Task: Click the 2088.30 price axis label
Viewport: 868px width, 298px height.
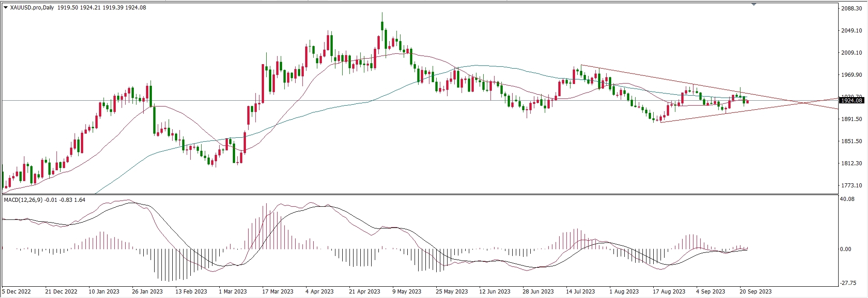Action: click(851, 9)
